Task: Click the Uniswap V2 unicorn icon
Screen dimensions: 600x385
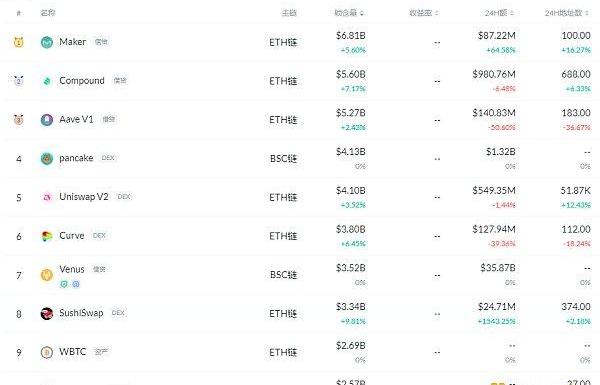Action: click(47, 197)
